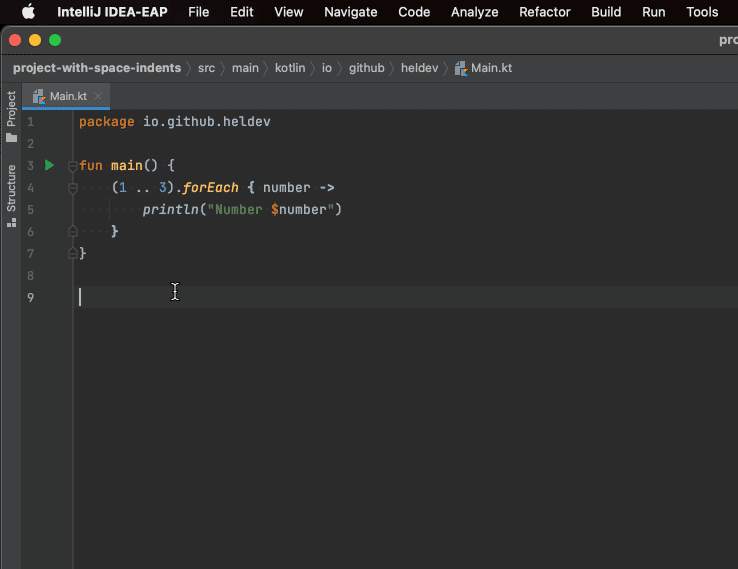The height and width of the screenshot is (569, 738).
Task: Open the Edit menu
Action: (241, 12)
